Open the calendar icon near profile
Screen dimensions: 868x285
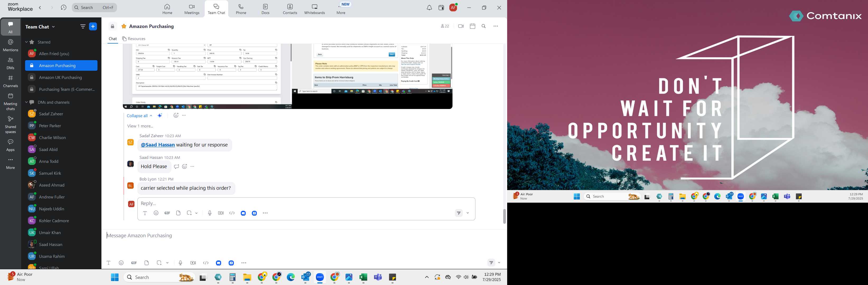[441, 8]
